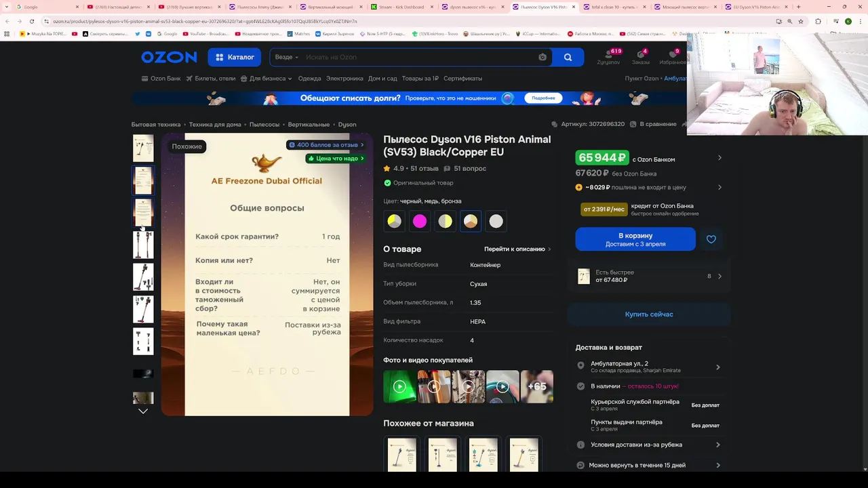This screenshot has width=868, height=488.
Task: Expand the price with Ozon Банк details
Action: pos(719,158)
